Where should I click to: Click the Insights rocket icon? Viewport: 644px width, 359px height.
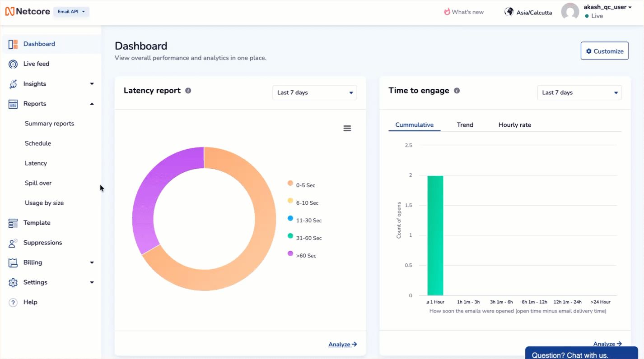[13, 84]
